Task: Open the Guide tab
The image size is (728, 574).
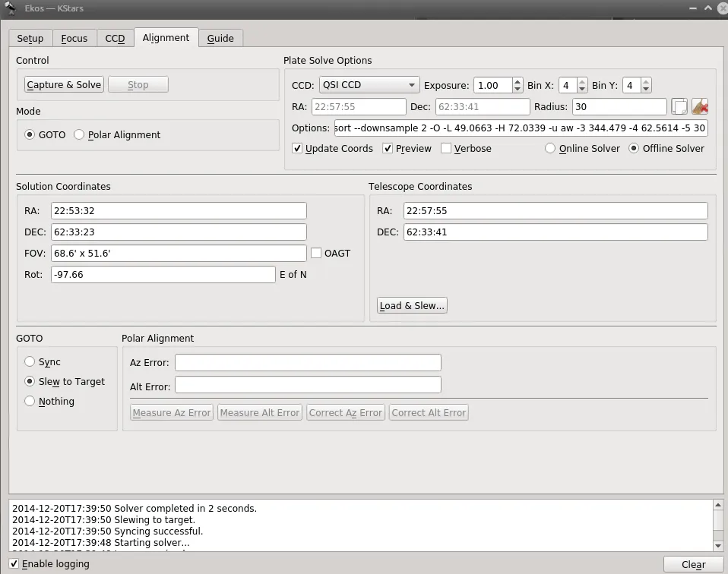Action: tap(220, 38)
